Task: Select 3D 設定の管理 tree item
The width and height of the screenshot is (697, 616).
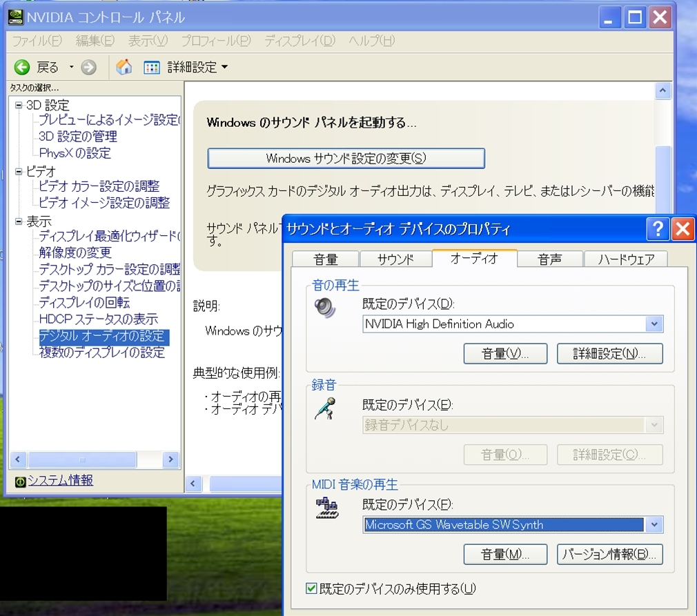Action: pyautogui.click(x=78, y=137)
